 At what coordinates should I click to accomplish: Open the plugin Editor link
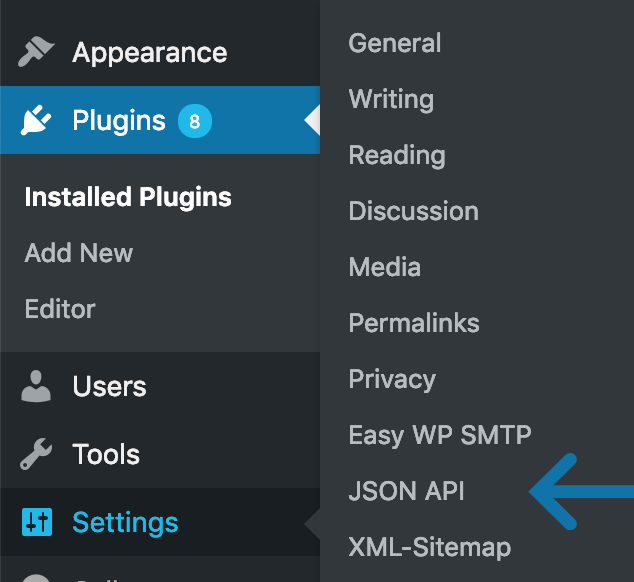[x=60, y=309]
